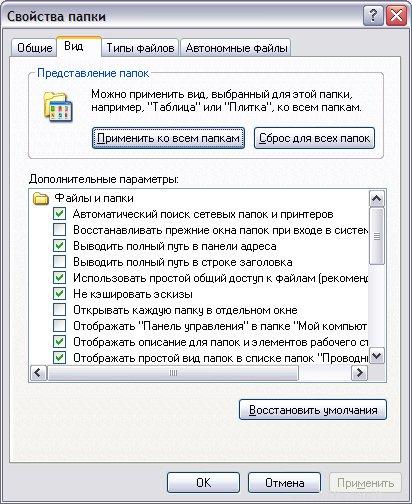Image resolution: width=412 pixels, height=504 pixels.
Task: Click Восстановить умолчания button
Action: coord(313,410)
